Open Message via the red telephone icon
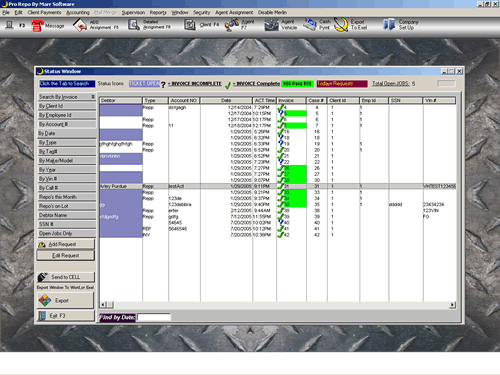Image resolution: width=500 pixels, height=375 pixels. [x=37, y=26]
